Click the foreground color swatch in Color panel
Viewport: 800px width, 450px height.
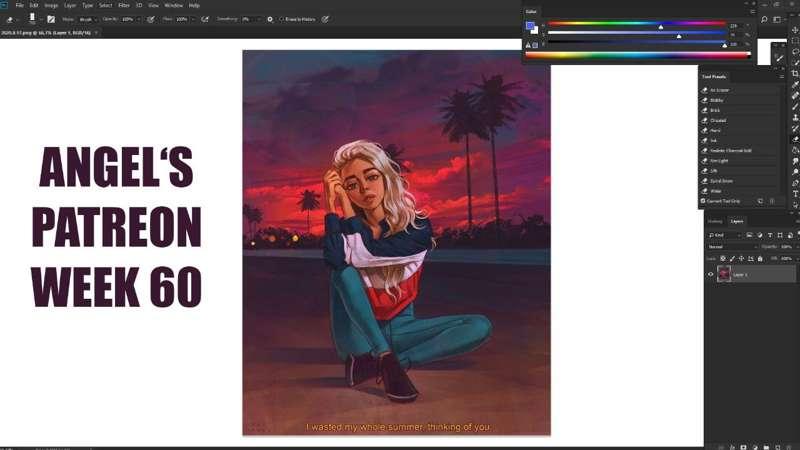530,26
